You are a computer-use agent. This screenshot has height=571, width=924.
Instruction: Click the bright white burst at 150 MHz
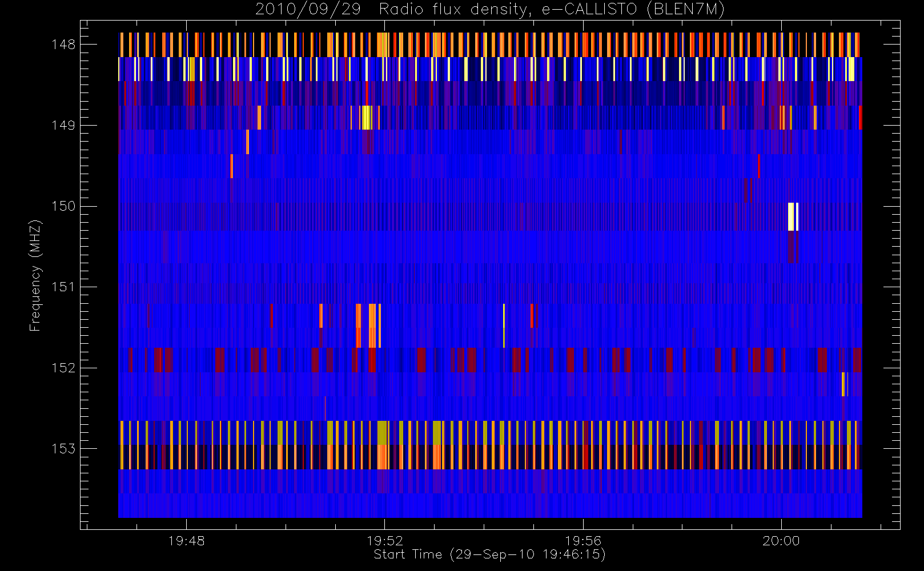coord(793,216)
